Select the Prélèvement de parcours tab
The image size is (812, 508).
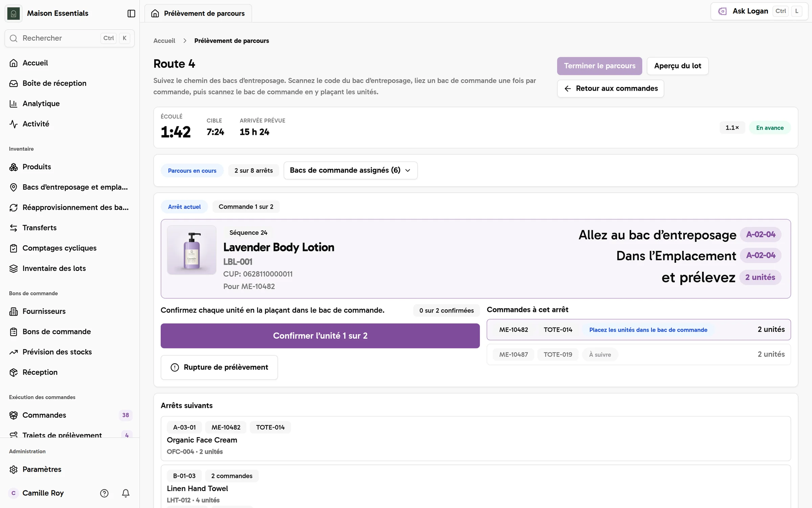coord(198,14)
